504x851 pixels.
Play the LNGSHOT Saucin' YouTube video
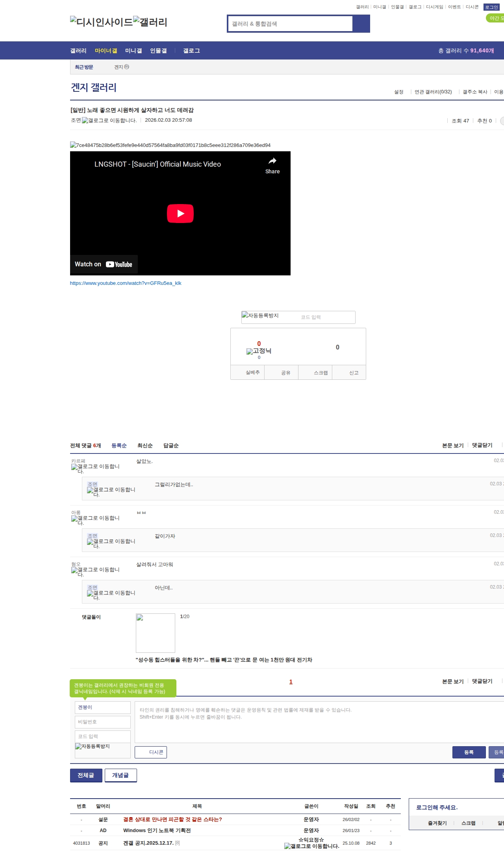tap(180, 214)
